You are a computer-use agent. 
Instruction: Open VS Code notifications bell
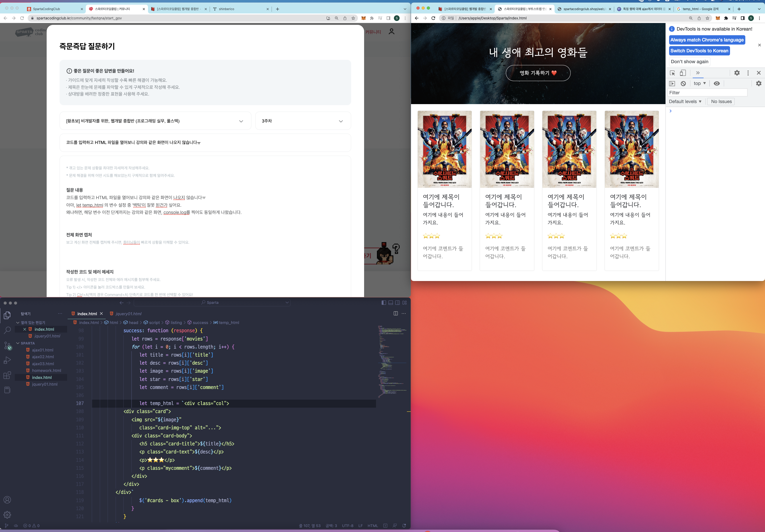click(404, 526)
